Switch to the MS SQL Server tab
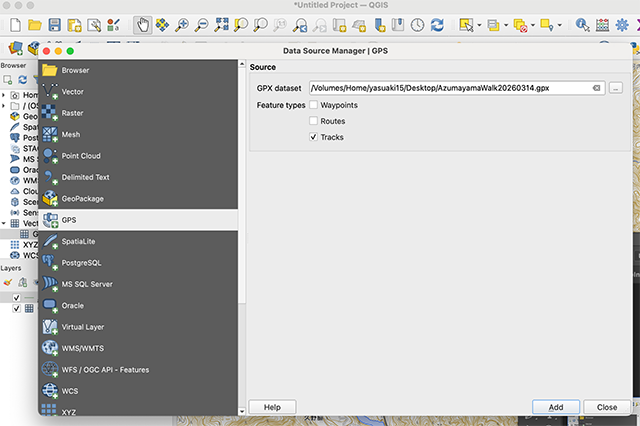The height and width of the screenshot is (426, 640). coord(138,284)
